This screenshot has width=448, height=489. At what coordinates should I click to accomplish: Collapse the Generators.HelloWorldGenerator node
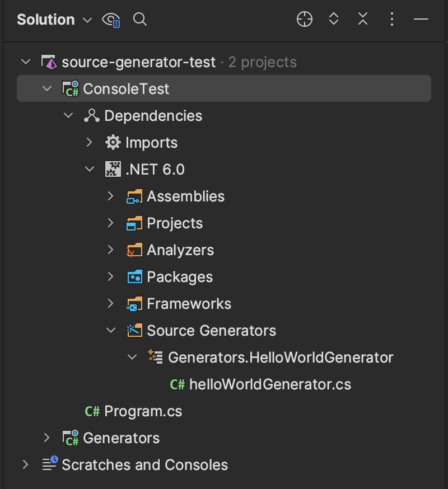click(x=132, y=357)
